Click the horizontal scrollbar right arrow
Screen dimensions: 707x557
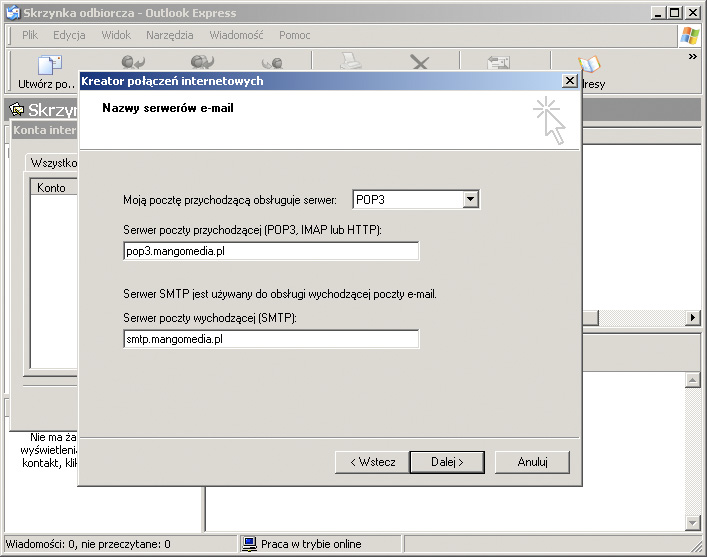pos(693,318)
